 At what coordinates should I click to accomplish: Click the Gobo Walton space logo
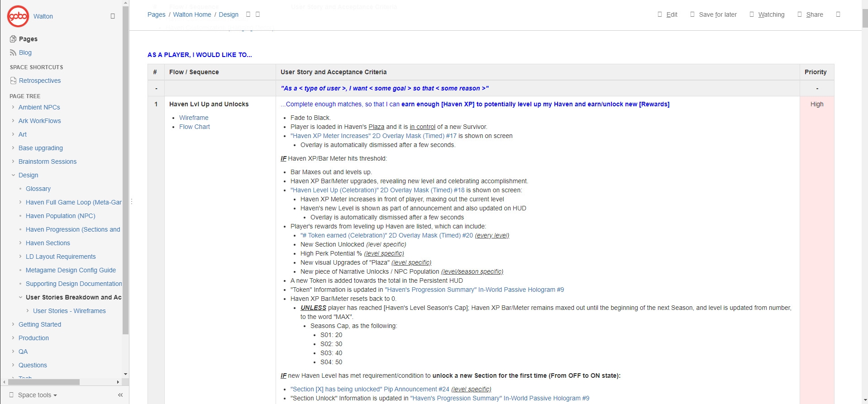point(18,16)
